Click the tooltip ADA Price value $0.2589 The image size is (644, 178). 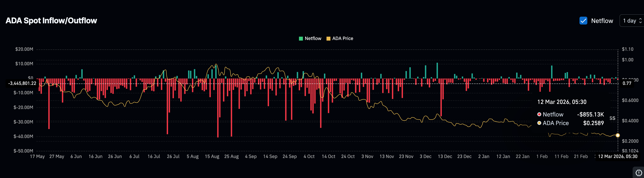[593, 123]
